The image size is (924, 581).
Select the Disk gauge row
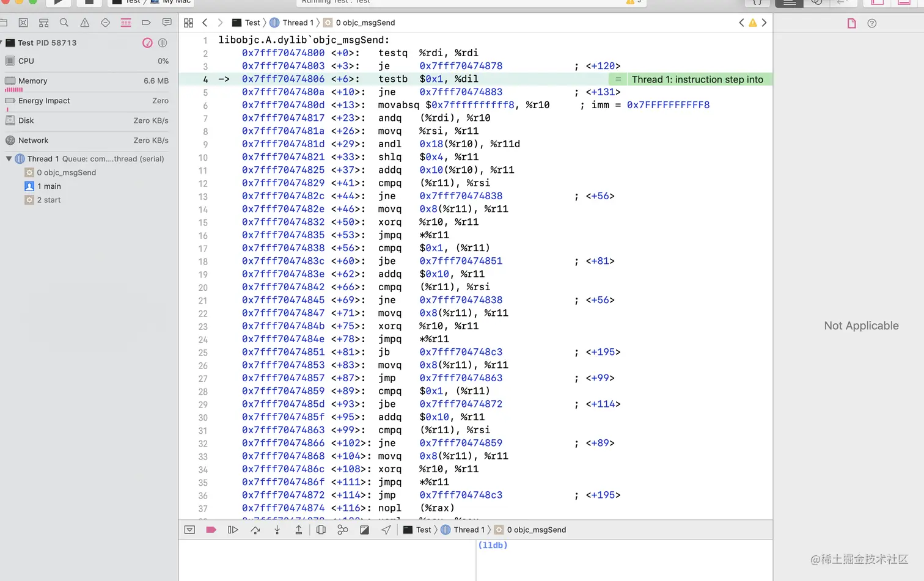(x=88, y=121)
